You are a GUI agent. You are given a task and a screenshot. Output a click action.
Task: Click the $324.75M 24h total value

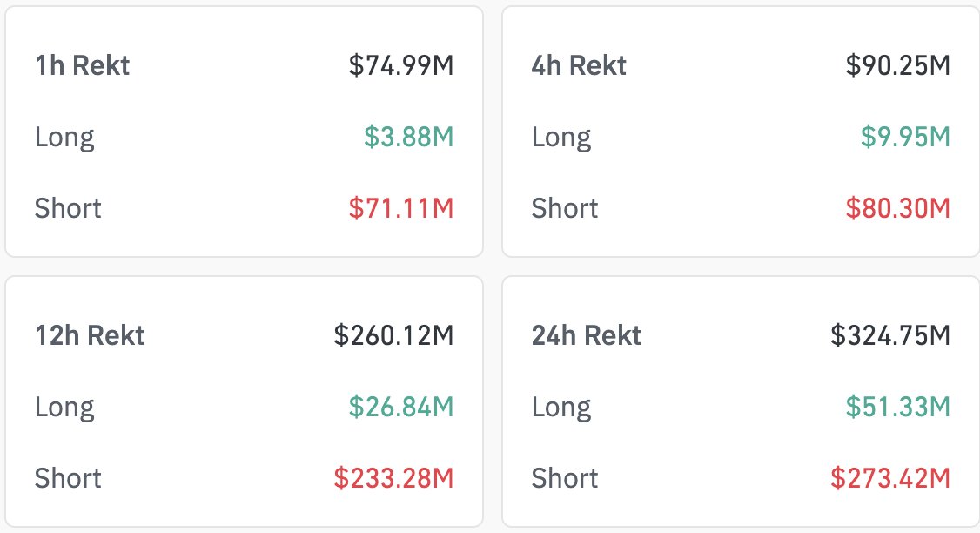[x=889, y=335]
